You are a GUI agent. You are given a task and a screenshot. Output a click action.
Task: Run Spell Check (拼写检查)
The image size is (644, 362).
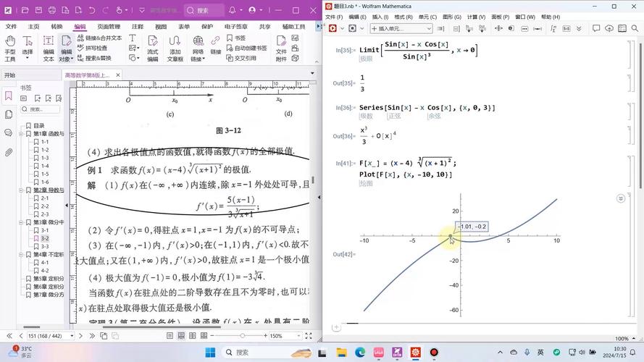pos(93,48)
